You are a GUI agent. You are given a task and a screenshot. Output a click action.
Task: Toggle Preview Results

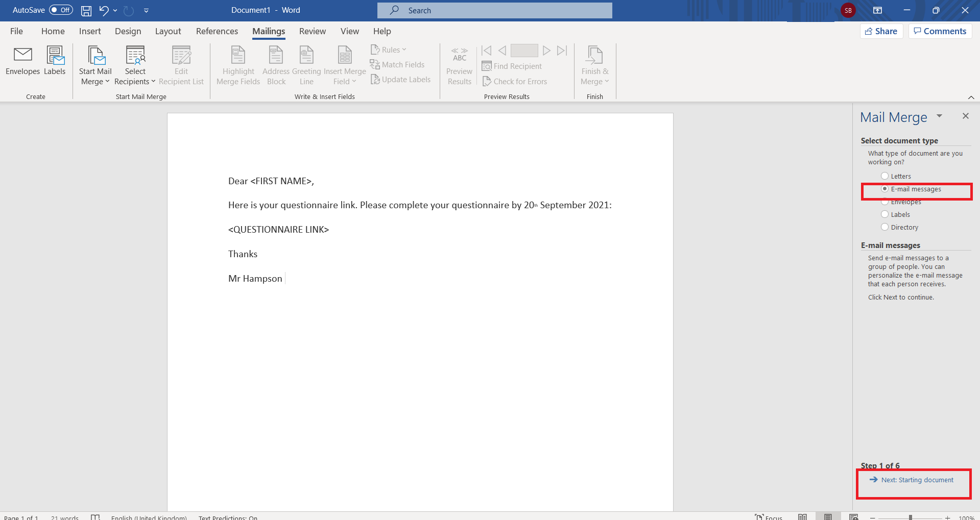point(459,66)
